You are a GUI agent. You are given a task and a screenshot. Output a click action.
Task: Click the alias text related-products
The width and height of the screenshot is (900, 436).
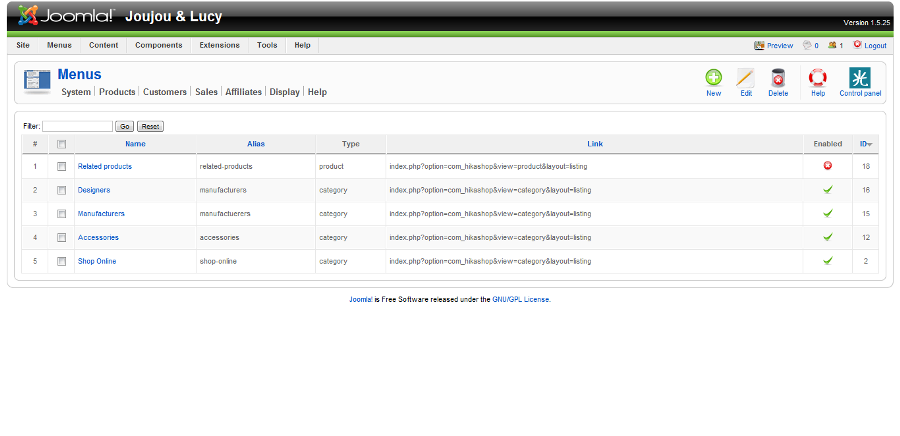pos(226,166)
